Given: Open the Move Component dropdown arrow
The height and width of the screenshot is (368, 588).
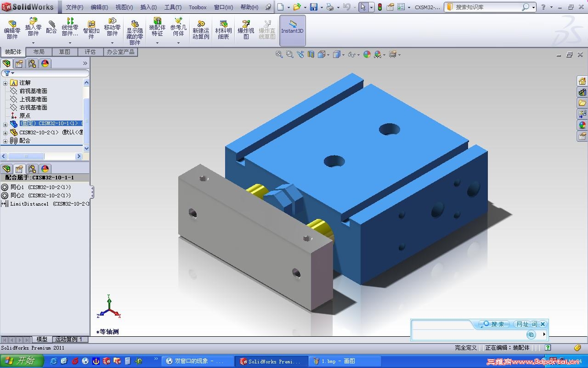Looking at the screenshot, I should tap(112, 43).
